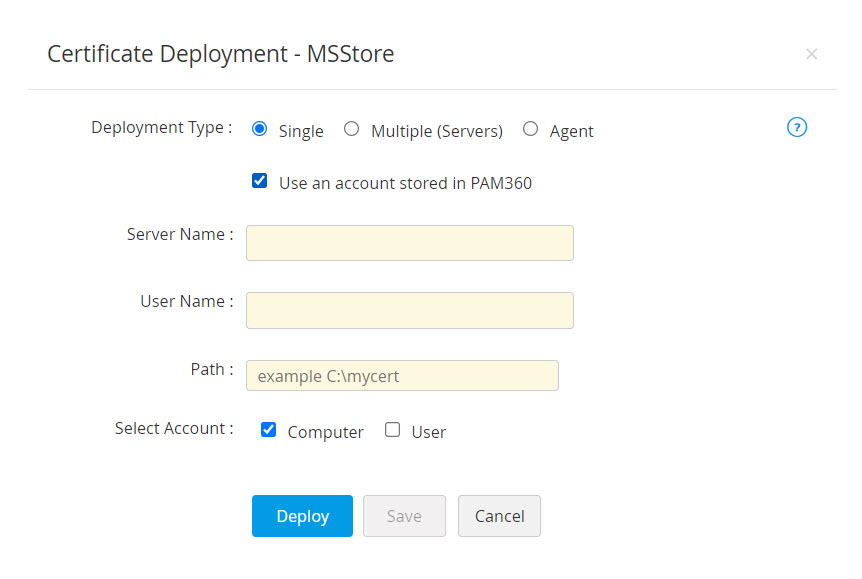Uncheck Use an account stored in PAM360
The image size is (862, 579).
pyautogui.click(x=260, y=182)
